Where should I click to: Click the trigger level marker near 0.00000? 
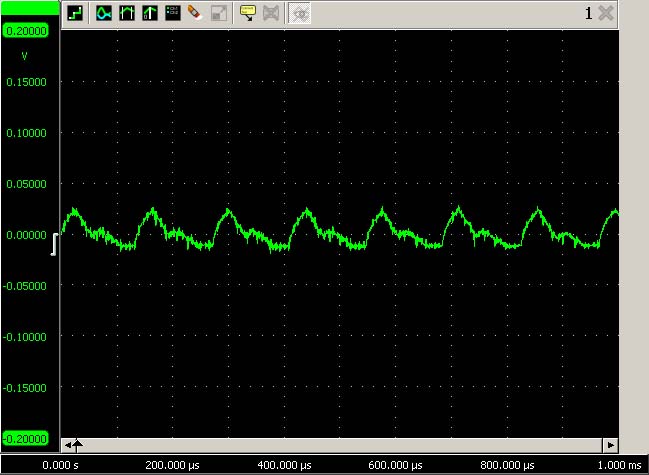(x=54, y=245)
